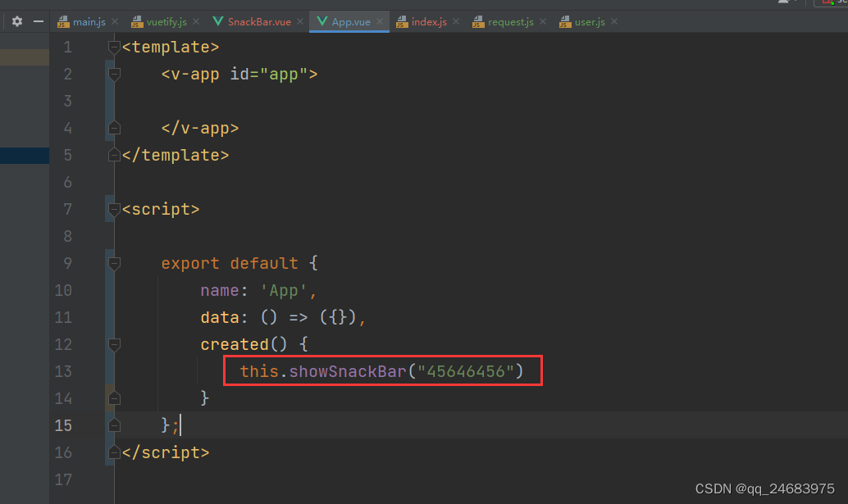This screenshot has width=848, height=504.
Task: Click the JS icon on the vuetify.js tab
Action: point(136,21)
